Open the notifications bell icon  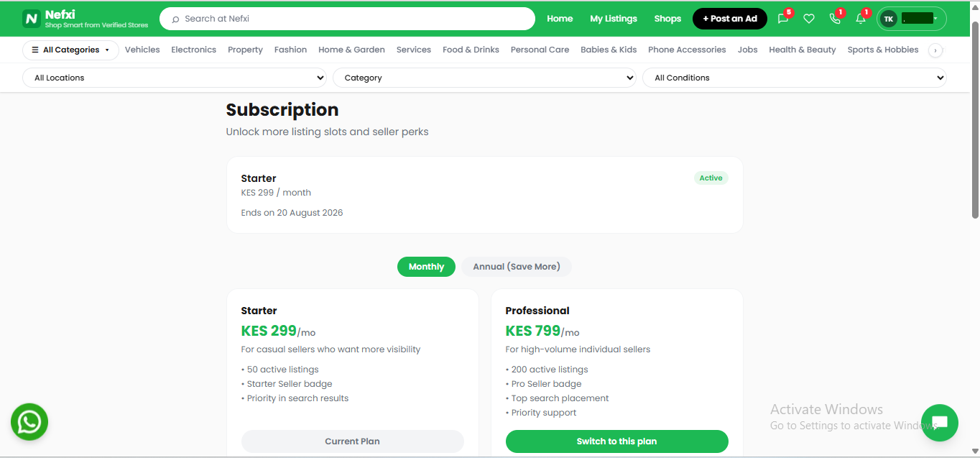[x=861, y=19]
